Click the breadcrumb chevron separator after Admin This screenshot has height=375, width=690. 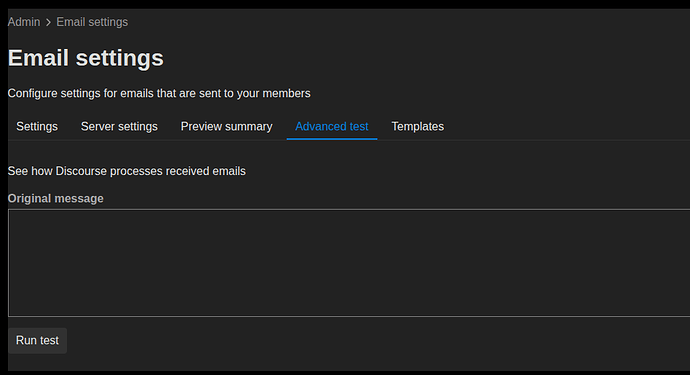point(48,22)
